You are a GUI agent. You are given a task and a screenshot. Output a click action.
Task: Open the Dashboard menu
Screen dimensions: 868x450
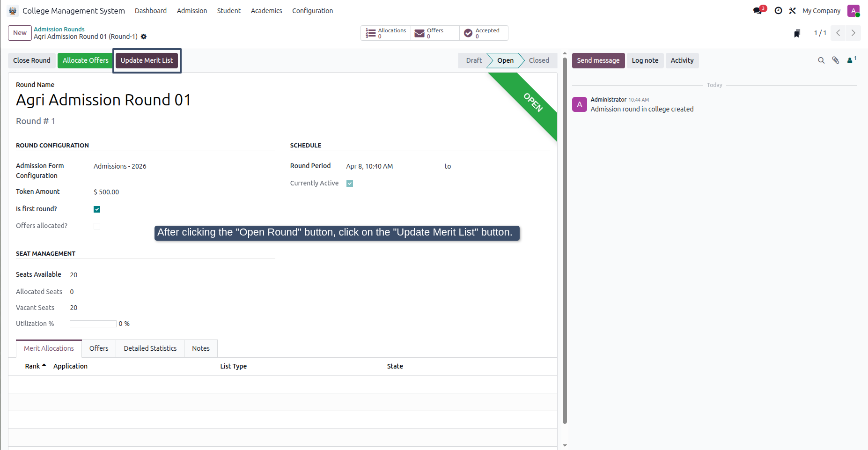[x=151, y=11]
